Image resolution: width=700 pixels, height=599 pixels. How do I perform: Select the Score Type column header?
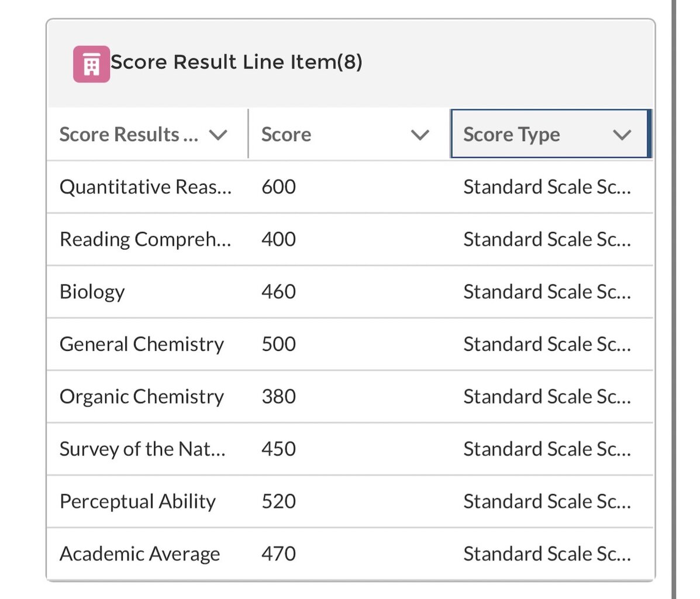(511, 135)
